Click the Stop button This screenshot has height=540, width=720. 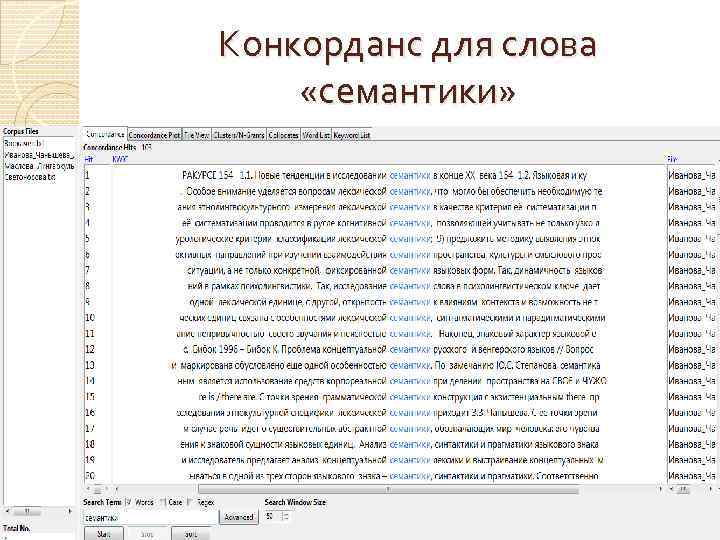(x=147, y=534)
